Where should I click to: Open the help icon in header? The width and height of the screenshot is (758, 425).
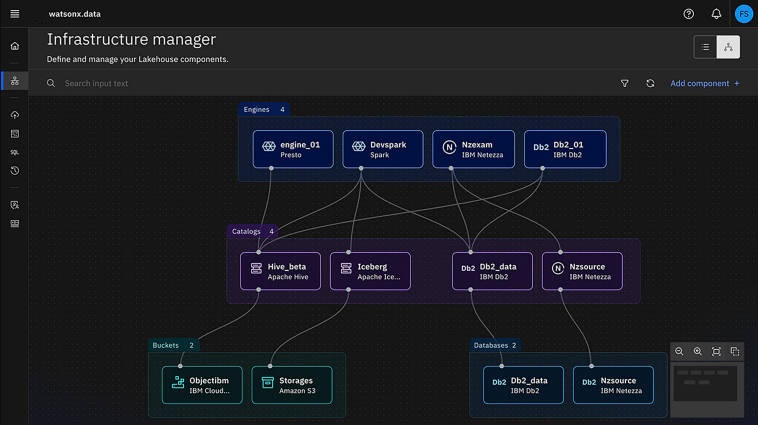[688, 14]
